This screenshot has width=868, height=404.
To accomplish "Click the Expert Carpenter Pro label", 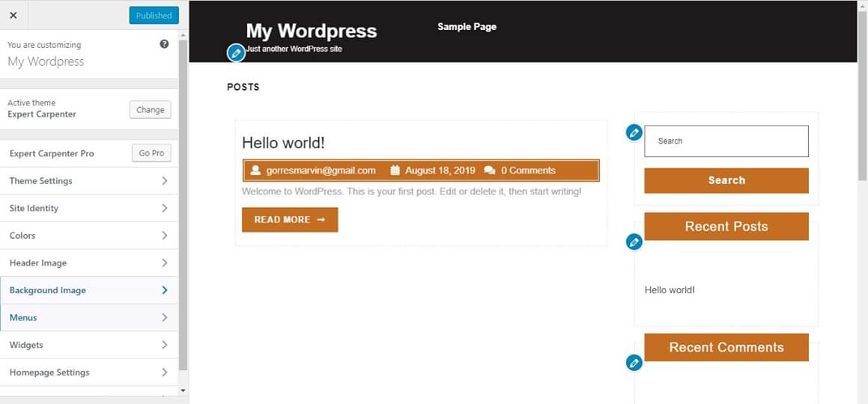I will (52, 153).
